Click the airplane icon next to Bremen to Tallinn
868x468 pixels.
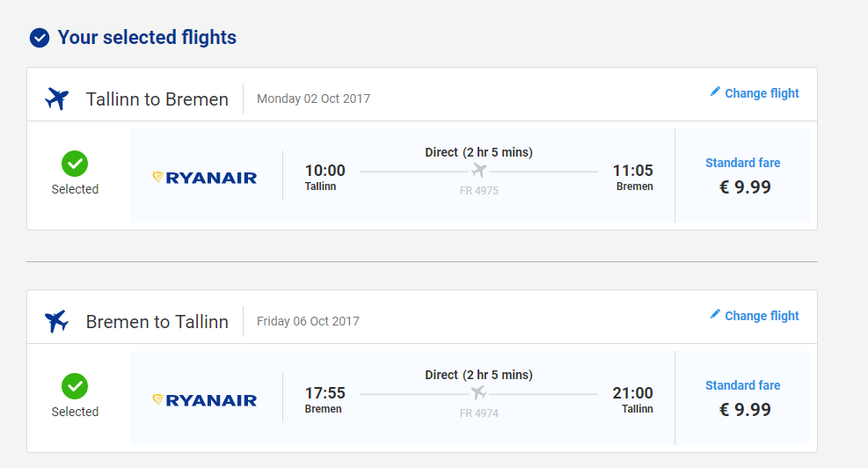coord(56,321)
